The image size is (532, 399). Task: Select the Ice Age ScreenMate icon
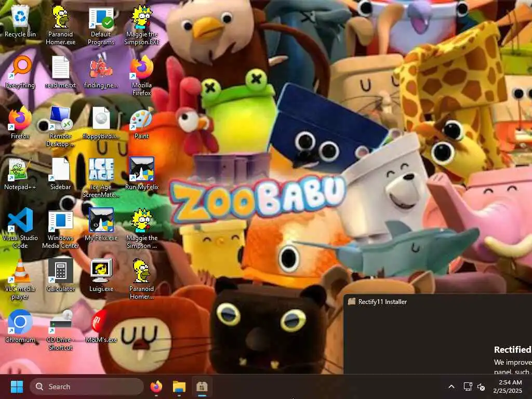coord(101,178)
